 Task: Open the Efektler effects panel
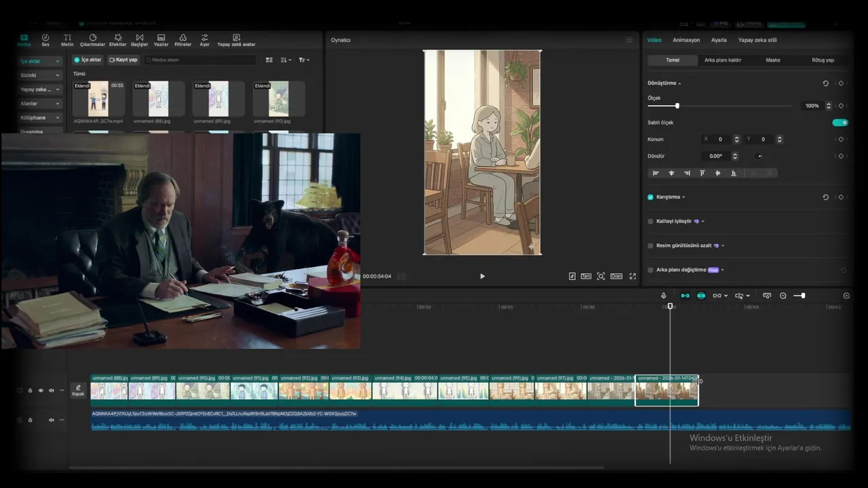point(118,40)
